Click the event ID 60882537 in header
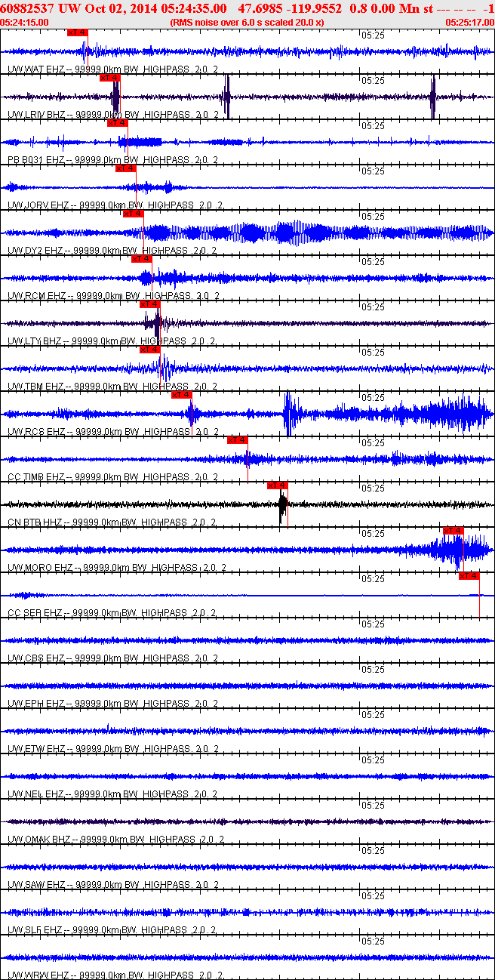Image resolution: width=495 pixels, height=980 pixels. coord(29,8)
